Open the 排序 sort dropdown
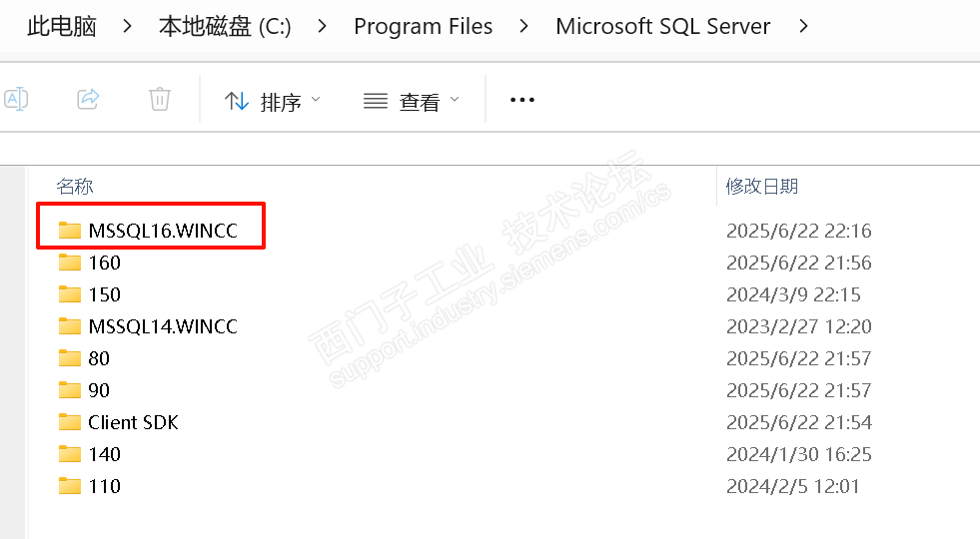 [x=273, y=101]
